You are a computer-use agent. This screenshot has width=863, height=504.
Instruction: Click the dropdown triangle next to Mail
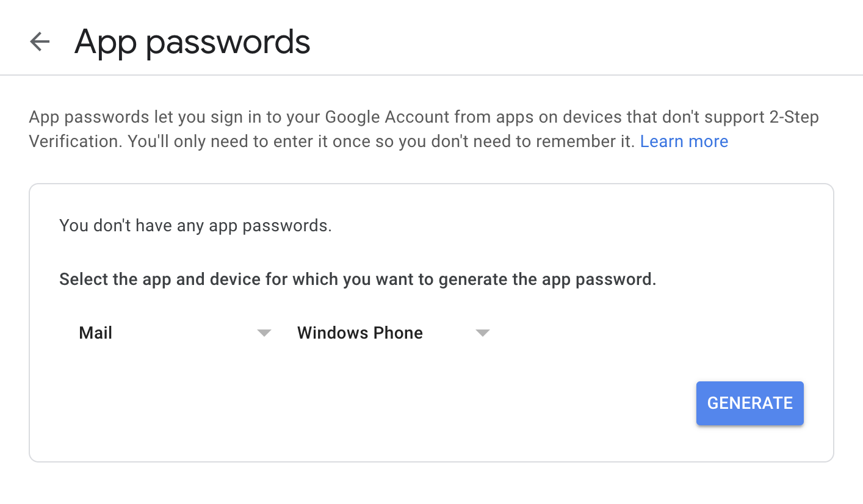click(x=264, y=333)
